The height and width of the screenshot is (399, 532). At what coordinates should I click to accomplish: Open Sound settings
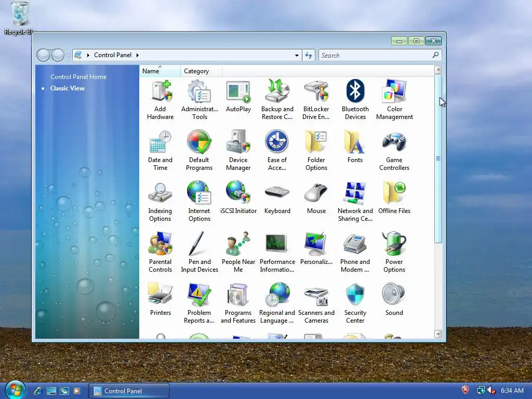click(394, 300)
